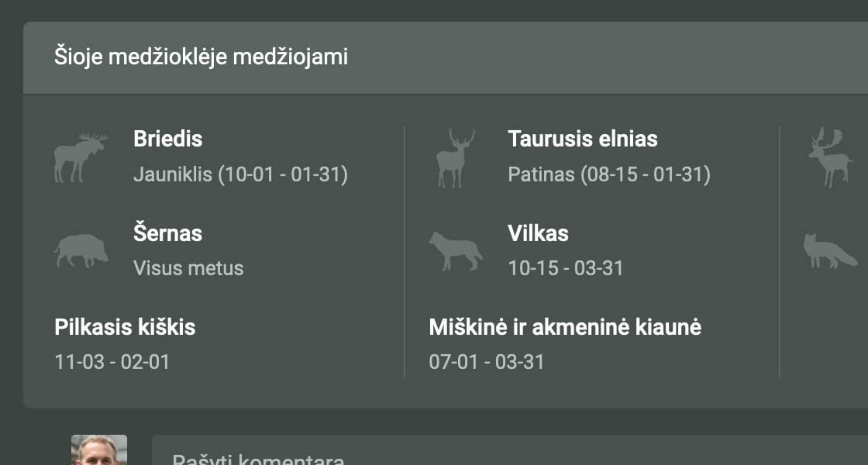Click the wolf season dates 10-15 - 03-31
The height and width of the screenshot is (465, 868).
565,268
